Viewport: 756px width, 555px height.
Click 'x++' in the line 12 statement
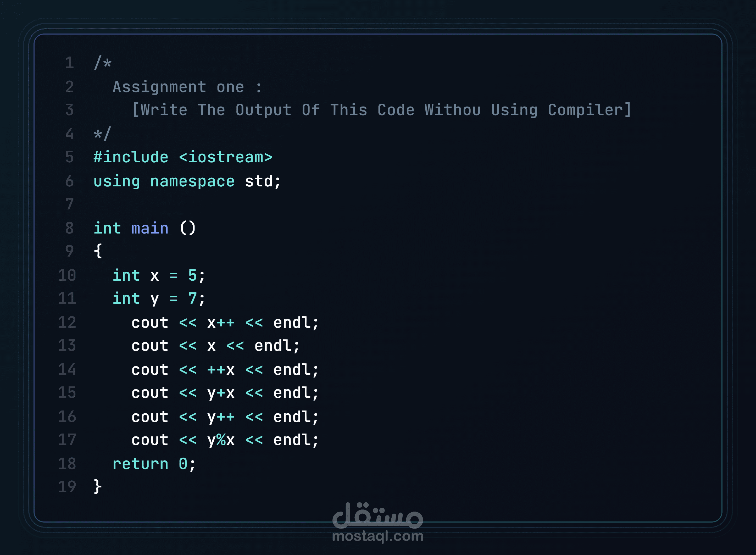pyautogui.click(x=221, y=323)
